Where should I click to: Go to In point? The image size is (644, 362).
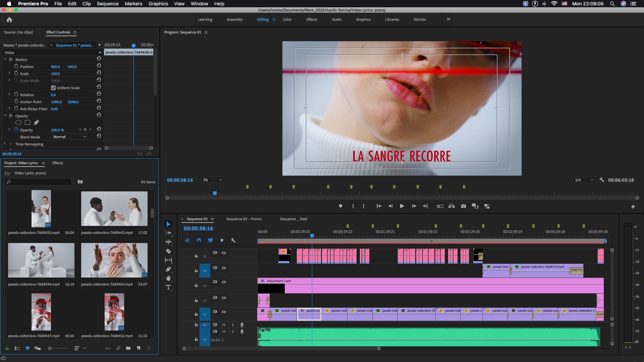click(x=379, y=206)
